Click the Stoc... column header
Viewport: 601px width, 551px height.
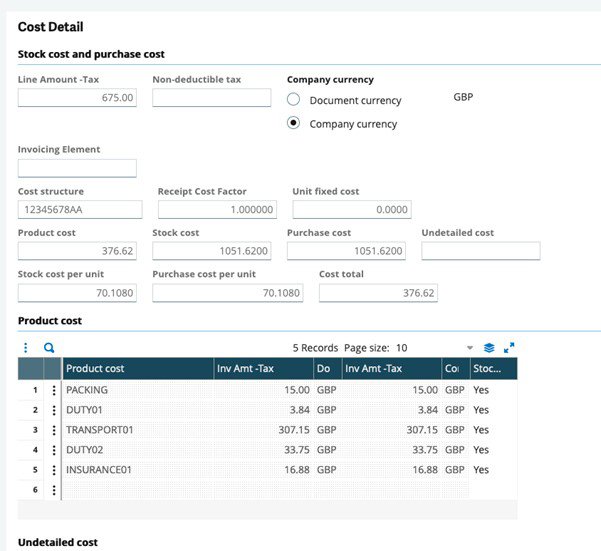tap(493, 369)
